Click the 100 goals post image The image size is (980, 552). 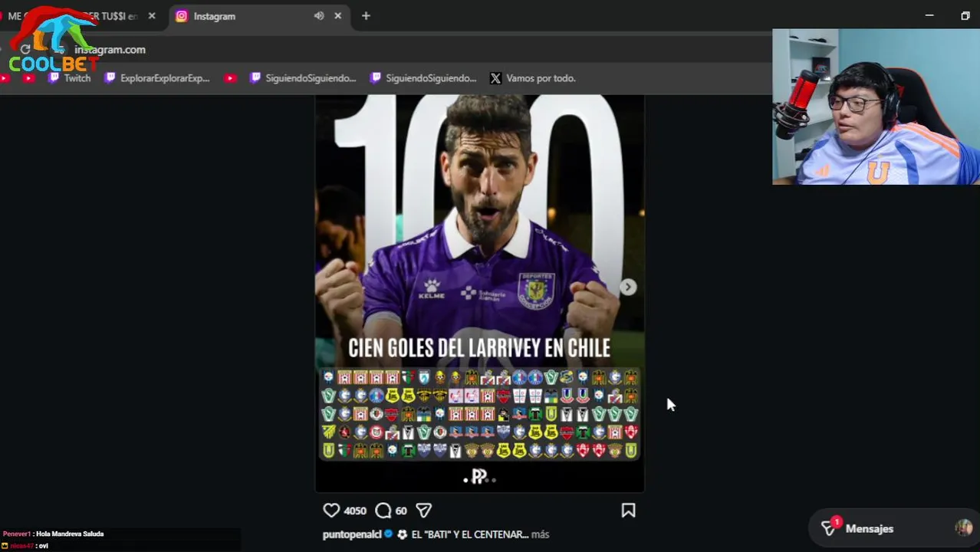(480, 293)
